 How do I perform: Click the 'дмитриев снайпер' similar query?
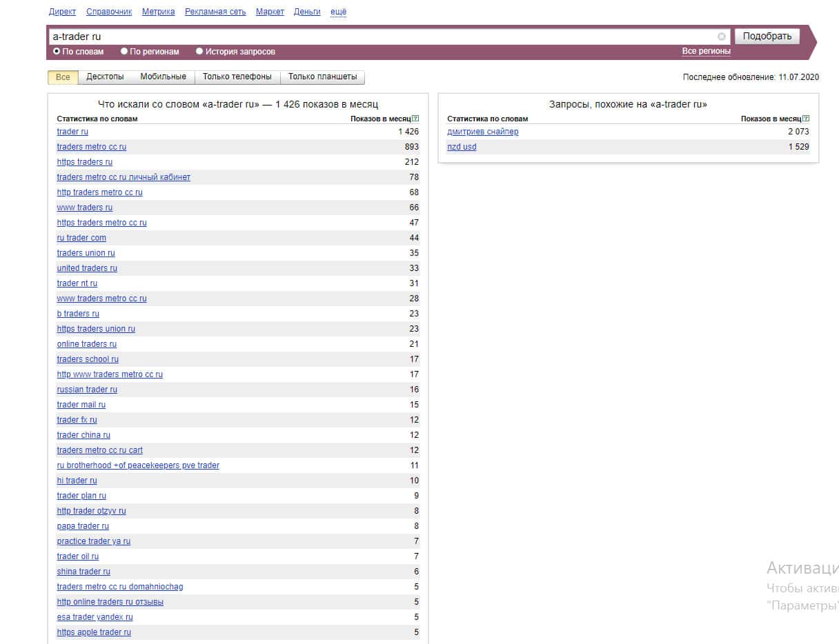(x=482, y=132)
